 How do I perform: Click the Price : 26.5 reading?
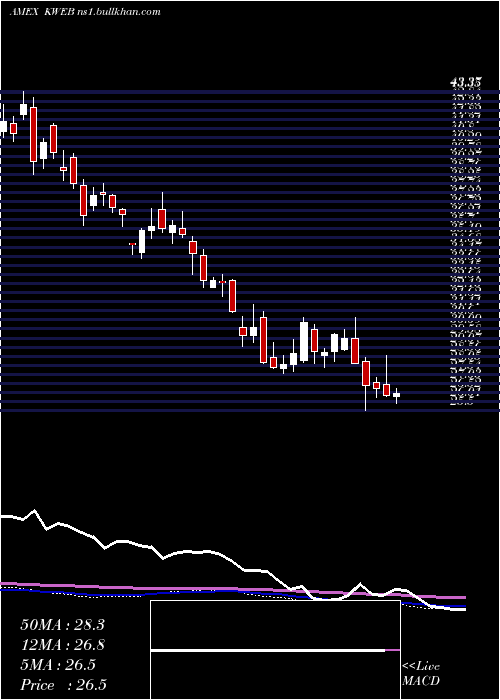[63, 685]
